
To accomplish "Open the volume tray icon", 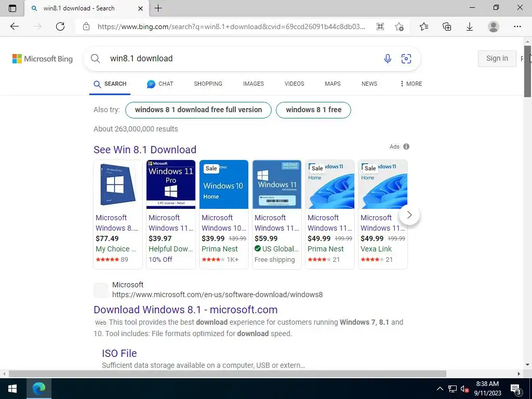I will (x=465, y=389).
